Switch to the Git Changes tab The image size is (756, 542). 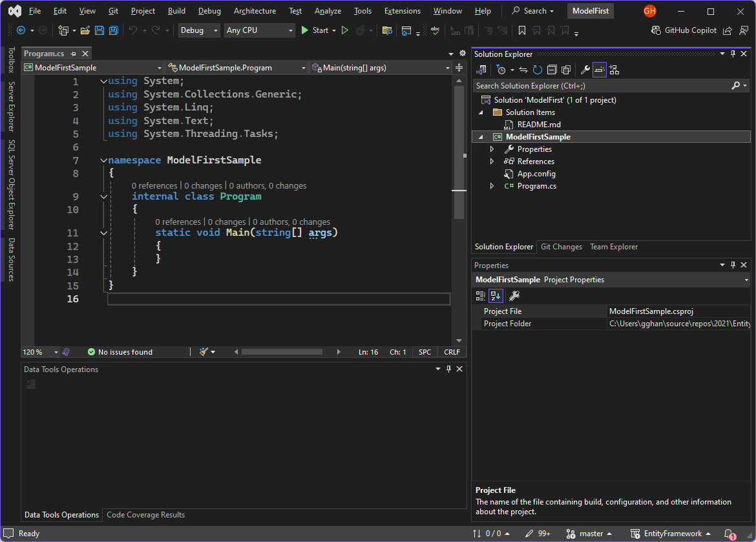tap(561, 246)
